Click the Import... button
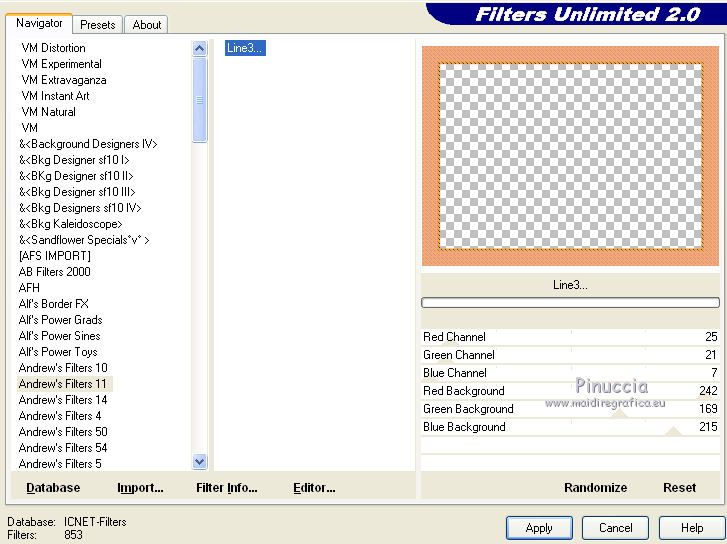The width and height of the screenshot is (727, 544). click(x=140, y=488)
